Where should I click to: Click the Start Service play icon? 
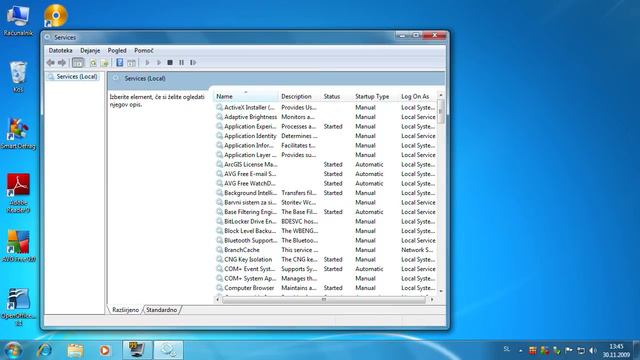147,62
